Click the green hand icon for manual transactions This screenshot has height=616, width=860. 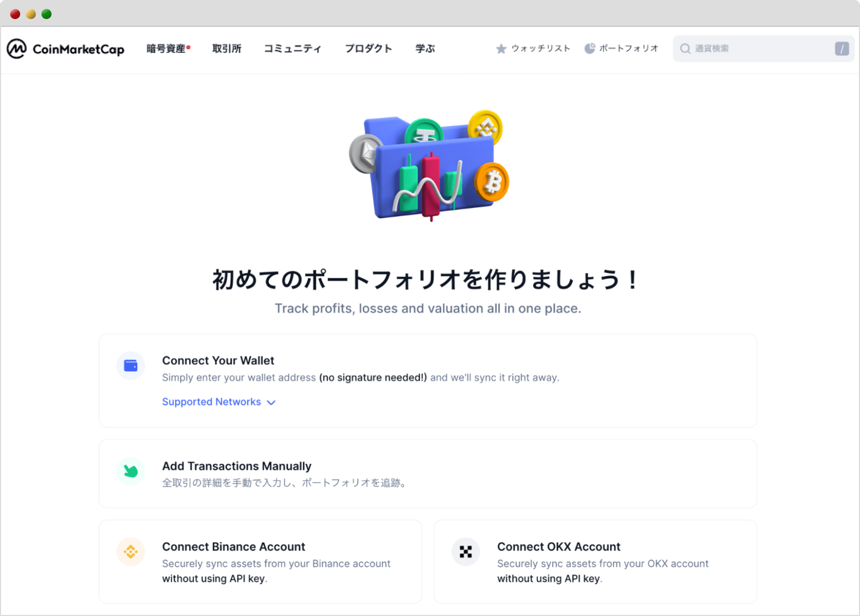pos(131,471)
